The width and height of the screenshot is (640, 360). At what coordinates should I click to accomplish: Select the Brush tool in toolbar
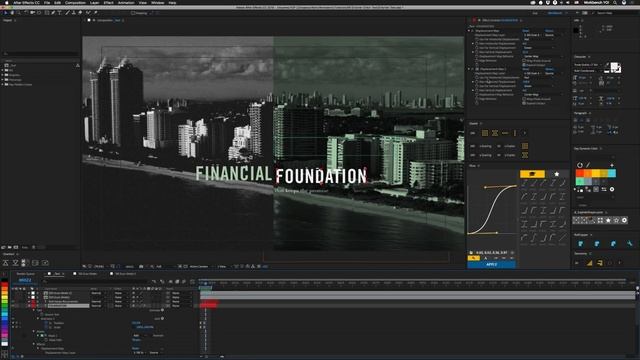click(67, 13)
